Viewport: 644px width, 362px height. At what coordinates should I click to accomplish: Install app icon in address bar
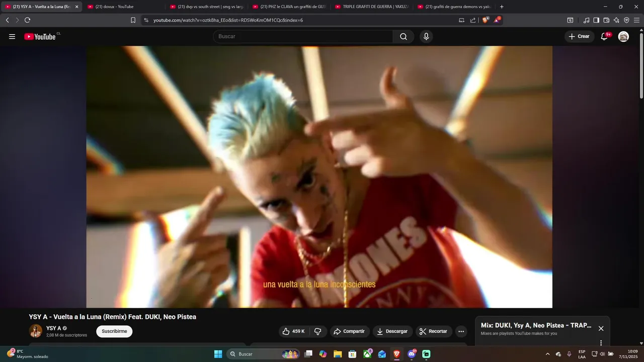click(x=461, y=20)
